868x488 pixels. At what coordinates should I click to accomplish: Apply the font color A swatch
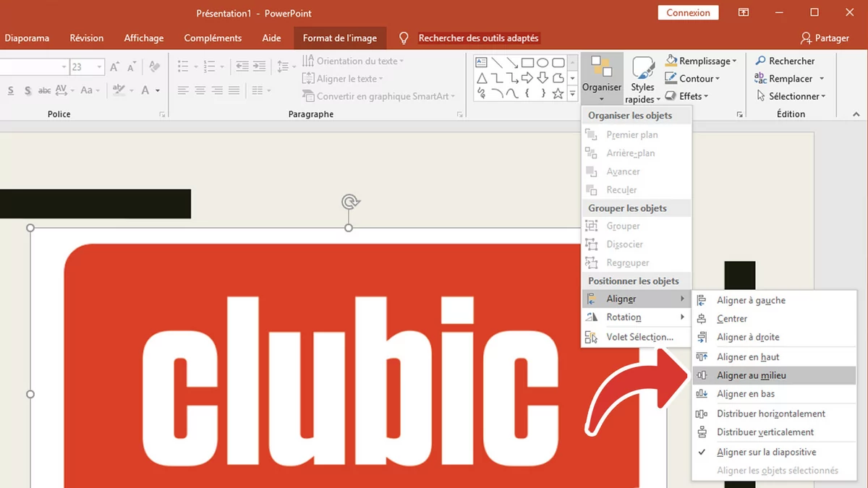145,90
